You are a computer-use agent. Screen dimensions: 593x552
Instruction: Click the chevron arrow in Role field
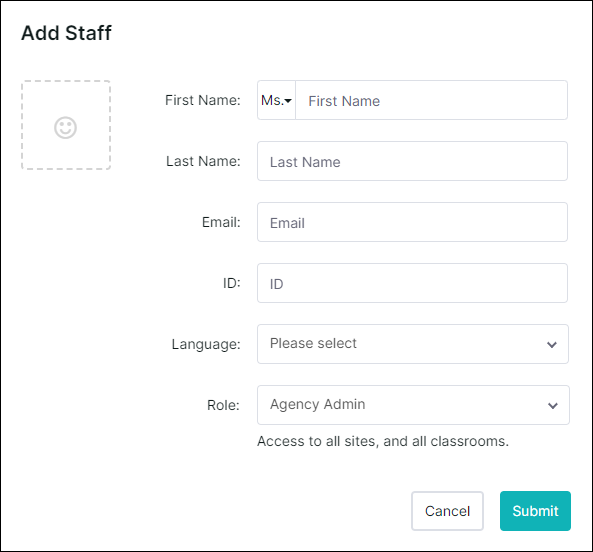(553, 406)
